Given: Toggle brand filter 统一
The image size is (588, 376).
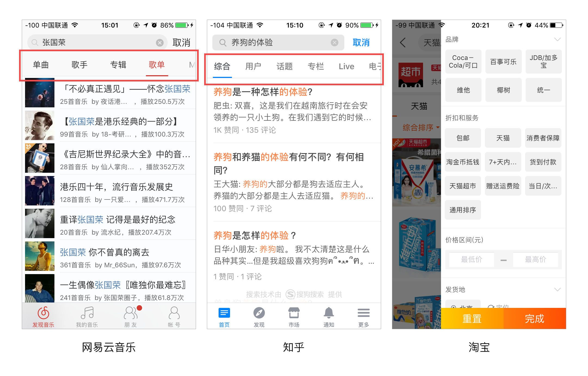Looking at the screenshot, I should (544, 90).
